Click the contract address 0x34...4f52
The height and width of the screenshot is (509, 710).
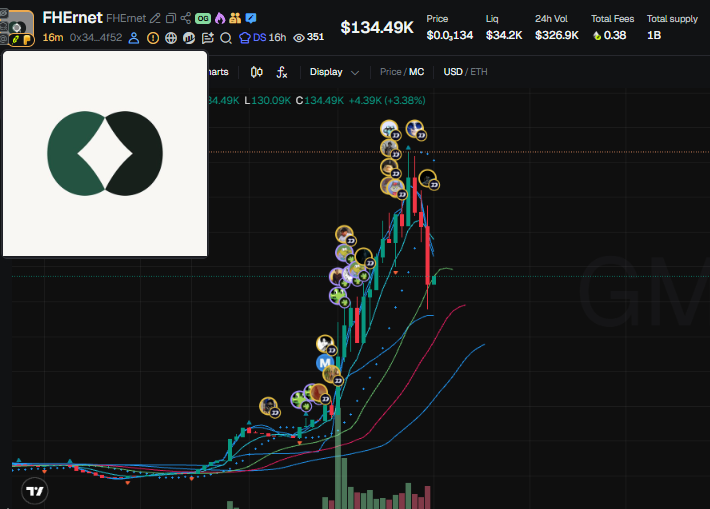coord(96,38)
